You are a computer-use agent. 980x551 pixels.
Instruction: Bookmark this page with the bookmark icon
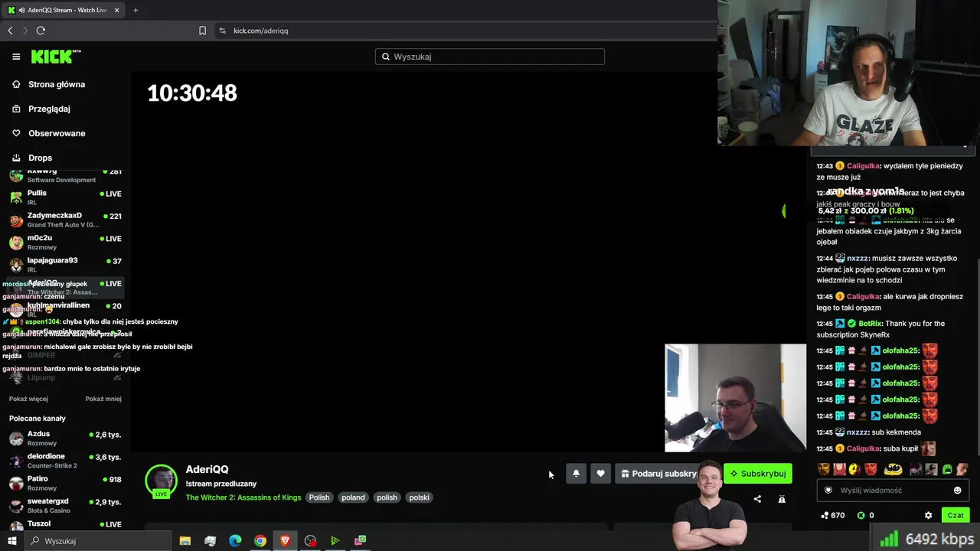(202, 31)
